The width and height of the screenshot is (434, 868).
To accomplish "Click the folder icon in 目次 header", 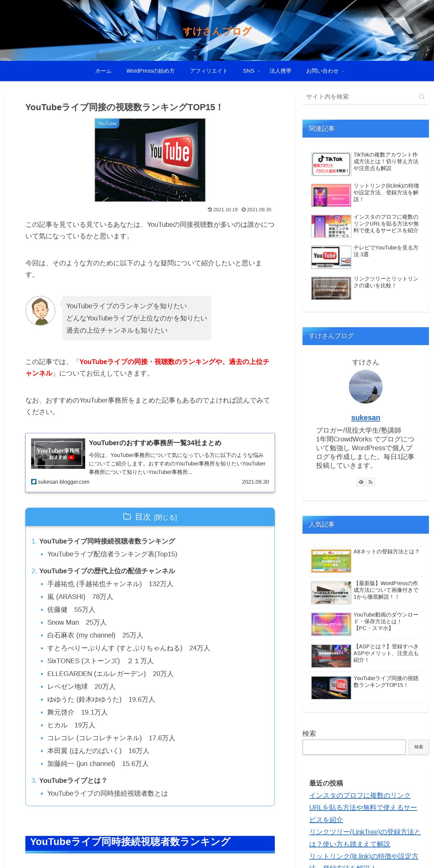I will (x=127, y=516).
